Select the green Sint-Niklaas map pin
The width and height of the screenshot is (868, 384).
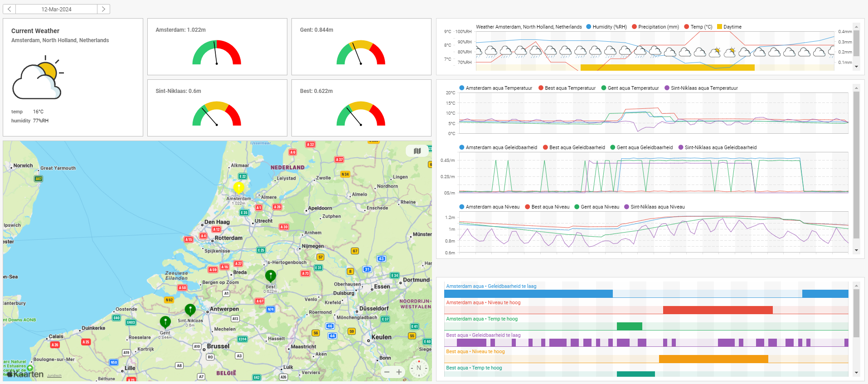coord(190,310)
